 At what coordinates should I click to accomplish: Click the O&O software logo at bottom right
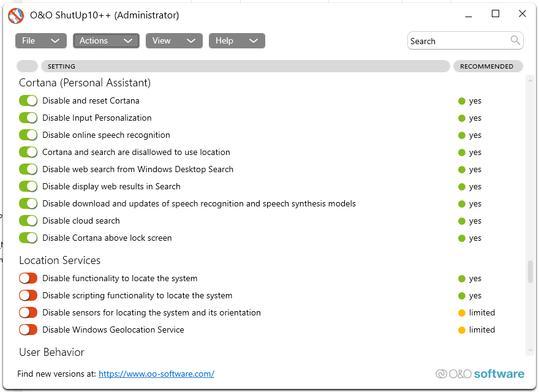coord(480,374)
